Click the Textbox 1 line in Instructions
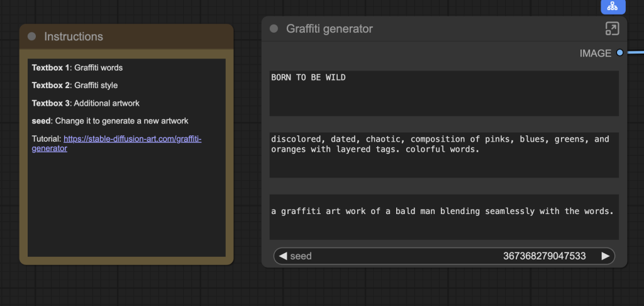The image size is (644, 306). click(77, 67)
